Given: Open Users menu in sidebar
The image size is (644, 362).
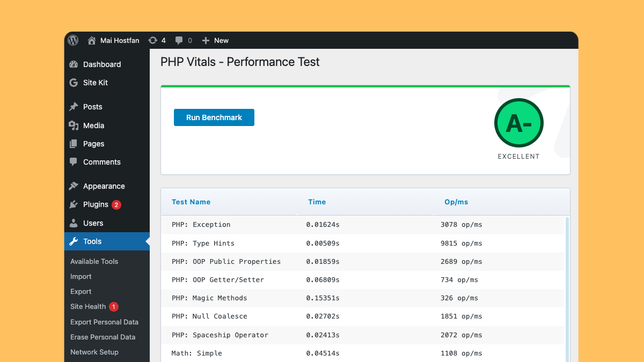Looking at the screenshot, I should [x=93, y=223].
